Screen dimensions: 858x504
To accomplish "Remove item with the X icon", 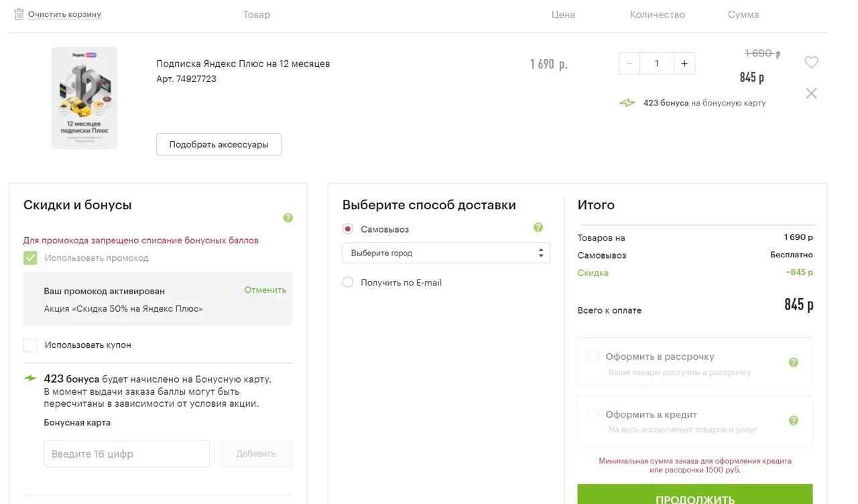I will click(811, 93).
